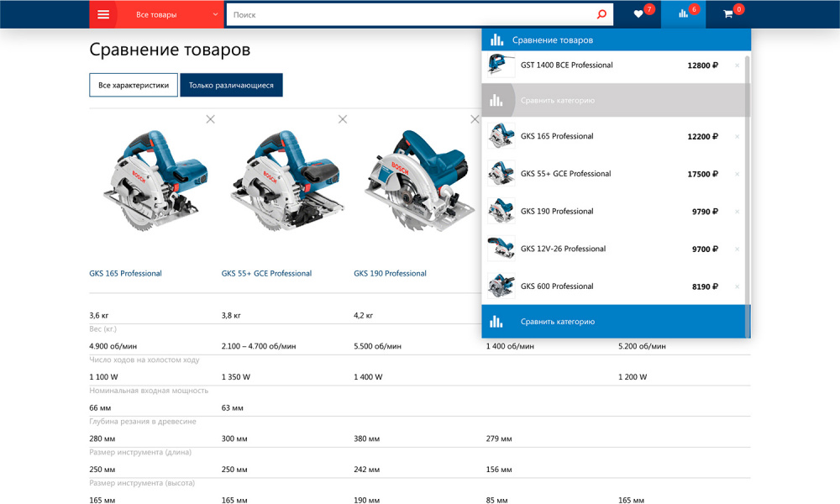The height and width of the screenshot is (504, 840).
Task: Click the search magnifier icon
Action: click(x=601, y=14)
